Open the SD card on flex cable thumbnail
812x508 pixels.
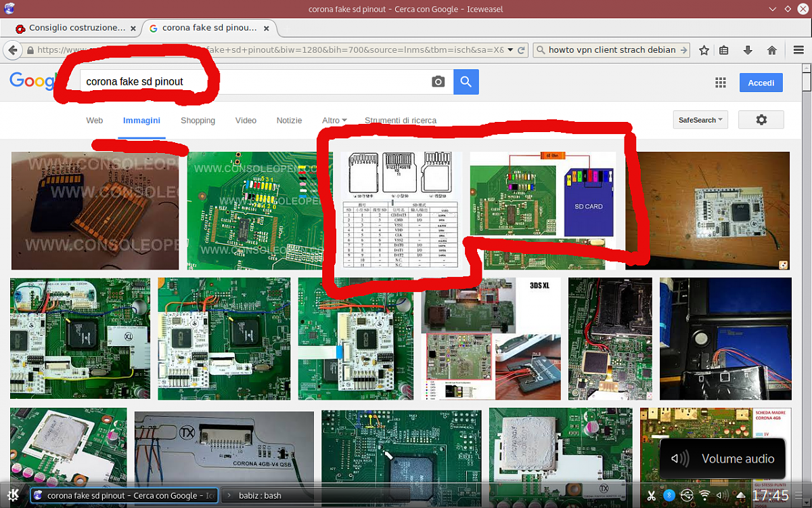pos(95,211)
